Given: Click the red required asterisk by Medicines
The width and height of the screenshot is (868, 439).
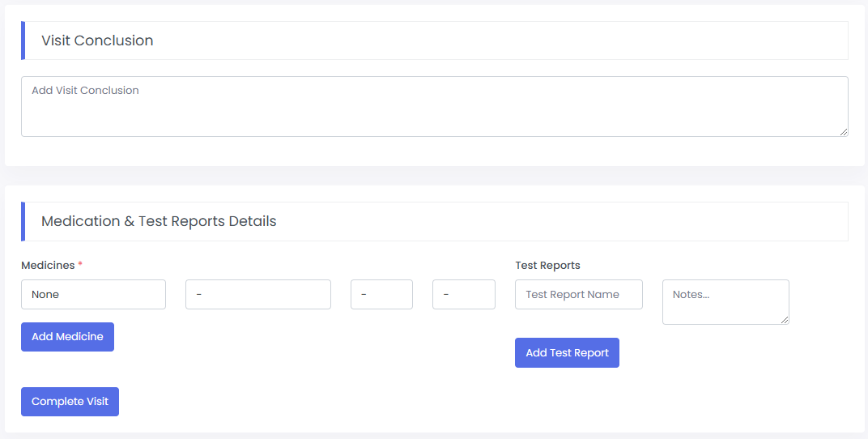Looking at the screenshot, I should 80,266.
